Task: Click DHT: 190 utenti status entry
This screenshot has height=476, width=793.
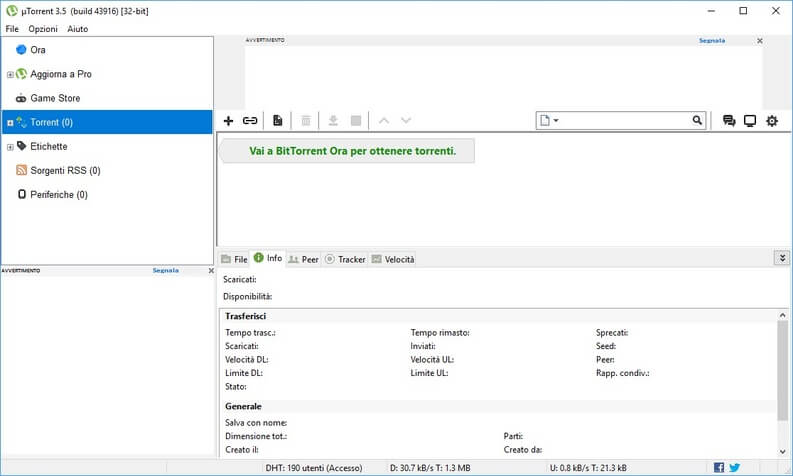Action: pyautogui.click(x=314, y=468)
